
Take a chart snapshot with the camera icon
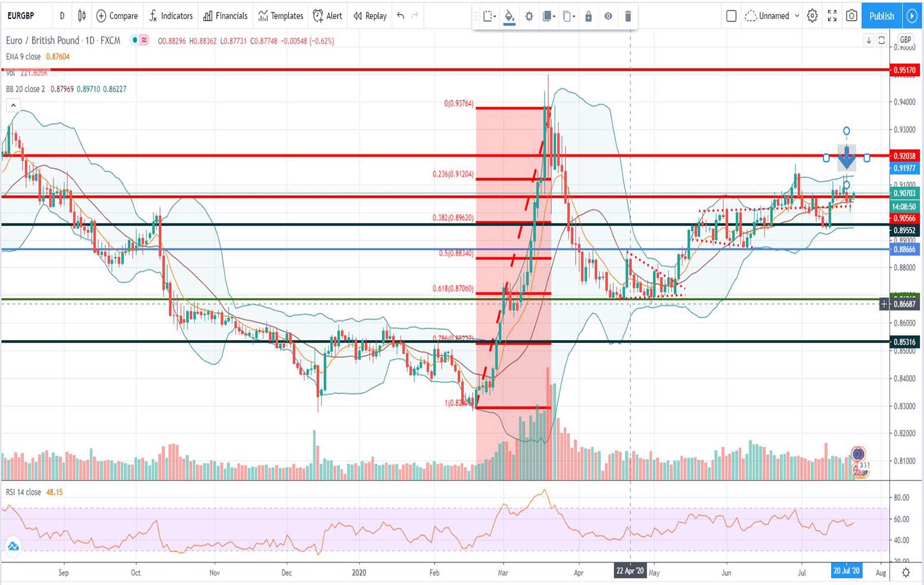click(x=851, y=16)
